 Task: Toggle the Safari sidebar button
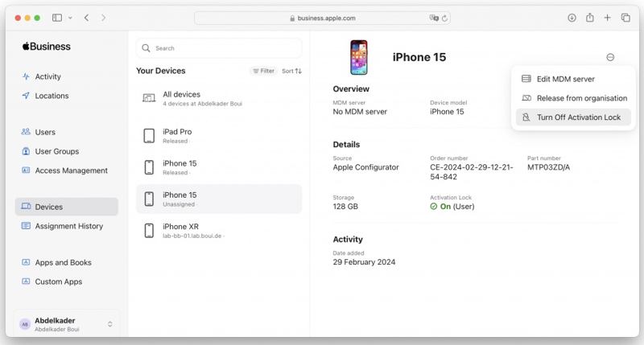[x=57, y=18]
